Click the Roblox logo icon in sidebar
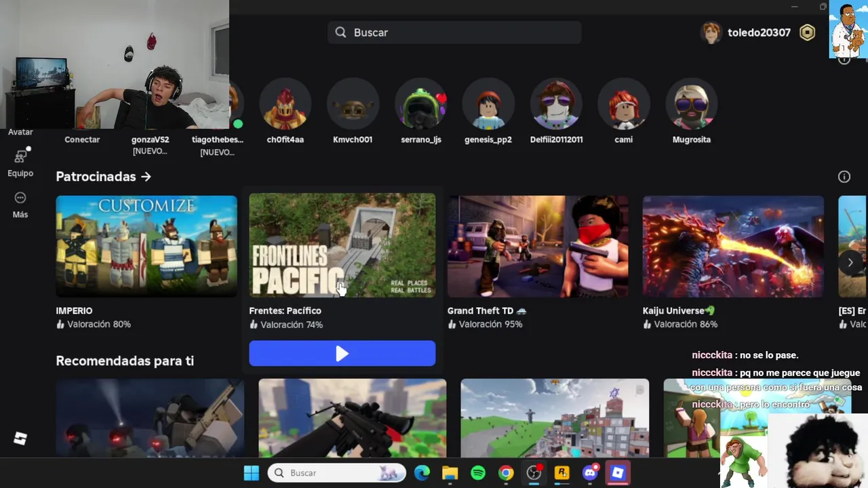 point(20,439)
